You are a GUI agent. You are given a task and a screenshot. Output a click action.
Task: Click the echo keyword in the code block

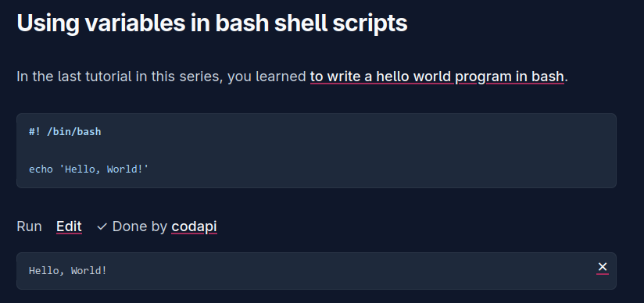(41, 169)
